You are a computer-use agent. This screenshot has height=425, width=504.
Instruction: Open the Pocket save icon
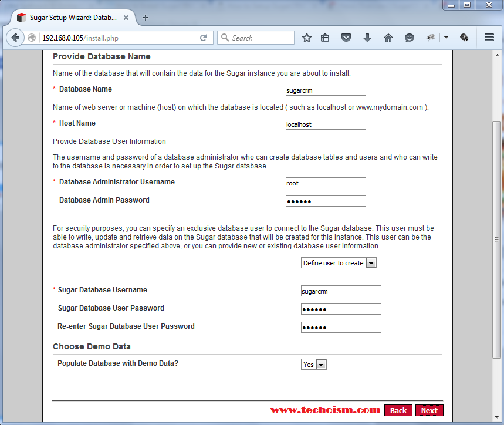pos(346,38)
